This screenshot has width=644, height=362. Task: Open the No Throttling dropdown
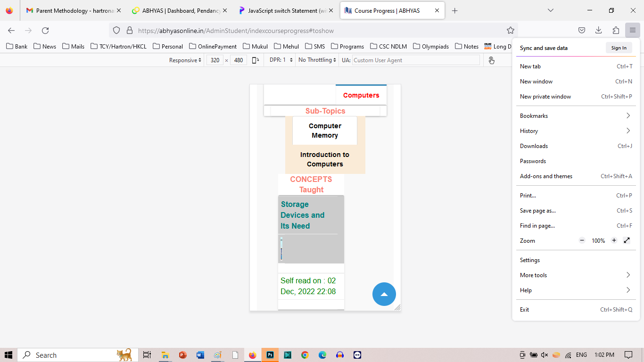point(317,60)
